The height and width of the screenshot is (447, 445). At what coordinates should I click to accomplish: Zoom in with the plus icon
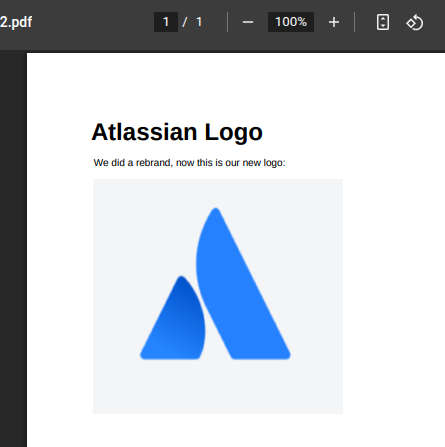334,22
